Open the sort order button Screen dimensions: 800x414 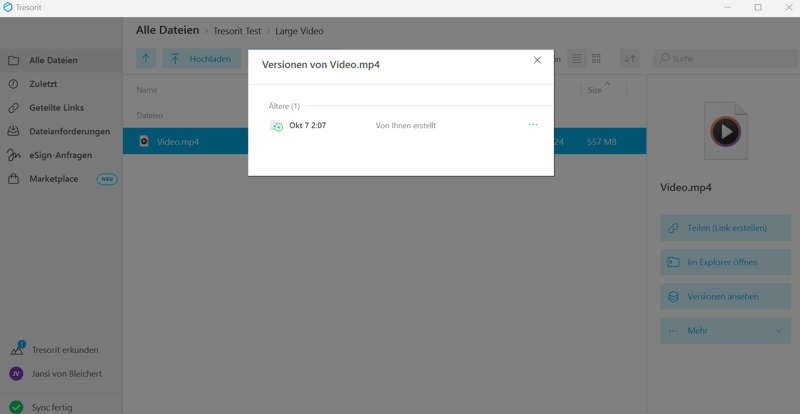coord(630,59)
